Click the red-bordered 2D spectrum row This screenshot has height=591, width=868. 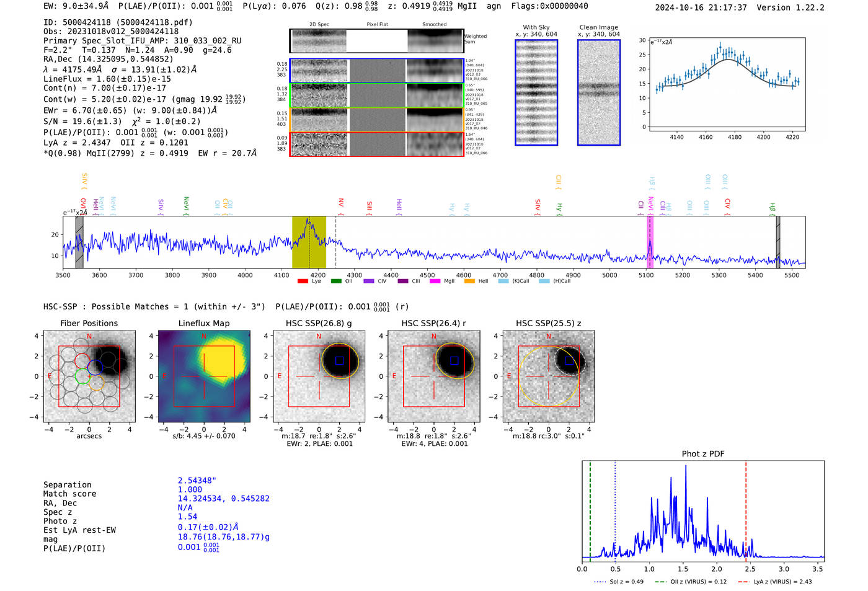click(376, 144)
